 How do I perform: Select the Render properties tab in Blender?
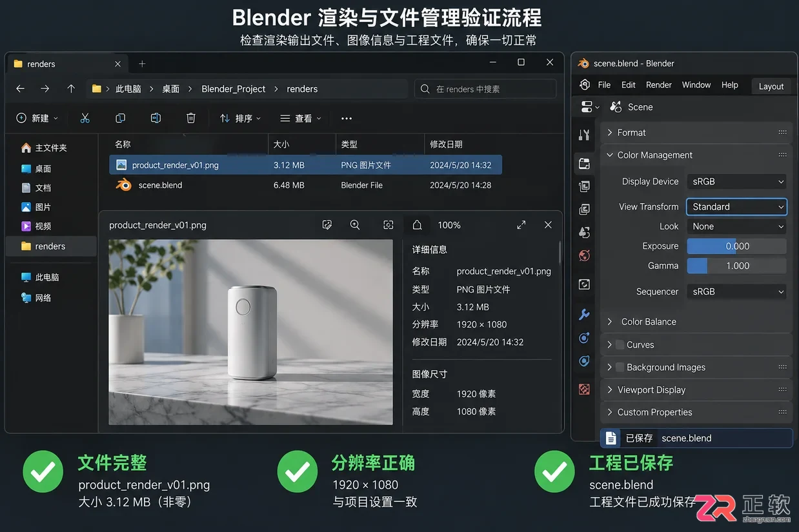point(584,164)
